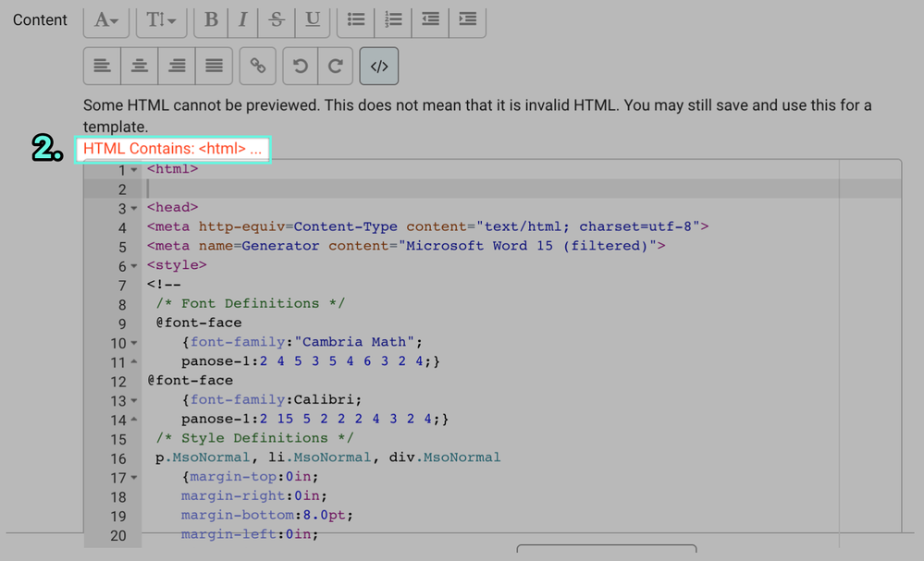The image size is (924, 561).
Task: Click the 'HTML Contains: <html>' warning link
Action: click(172, 148)
